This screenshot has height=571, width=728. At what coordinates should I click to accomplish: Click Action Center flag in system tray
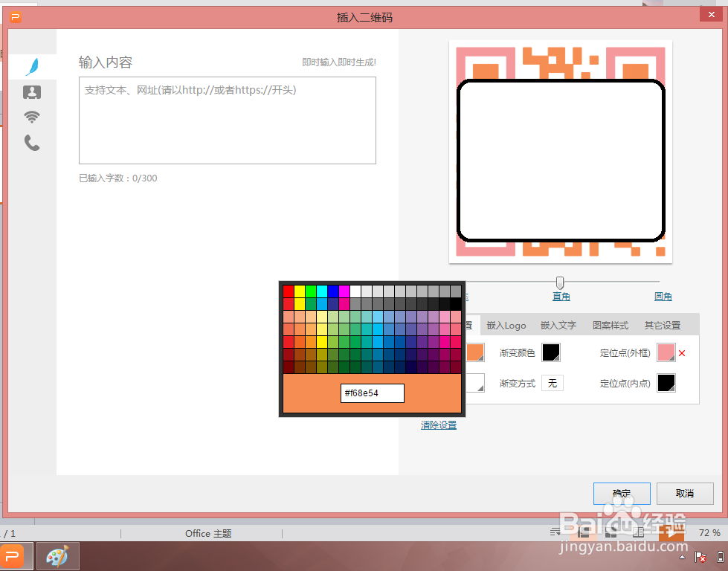tap(700, 557)
